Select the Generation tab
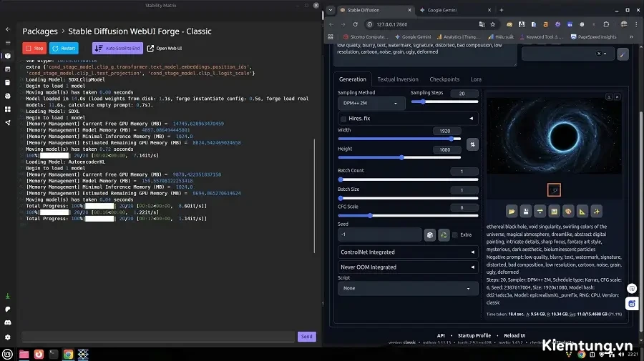 352,79
